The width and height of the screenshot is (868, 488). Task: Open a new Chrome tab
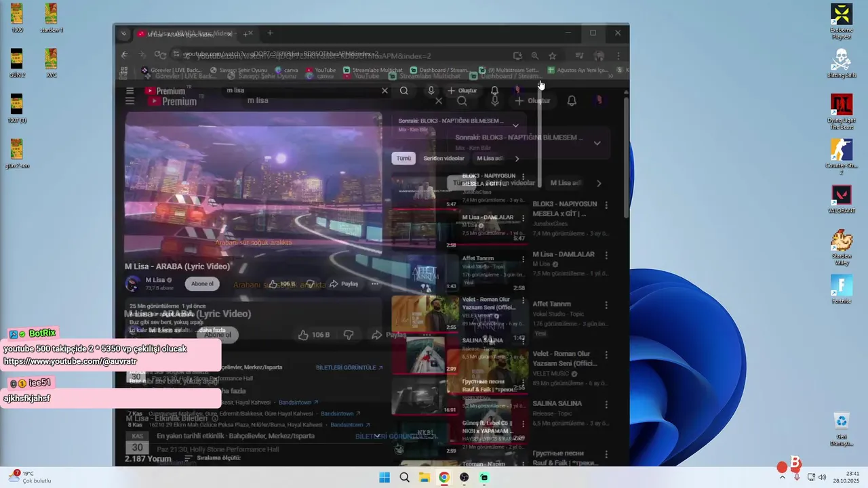[x=270, y=33]
